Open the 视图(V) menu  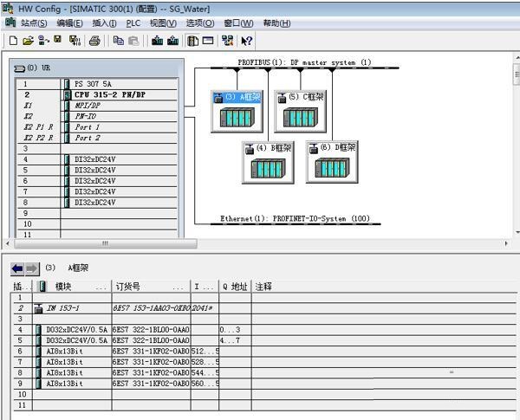[163, 23]
